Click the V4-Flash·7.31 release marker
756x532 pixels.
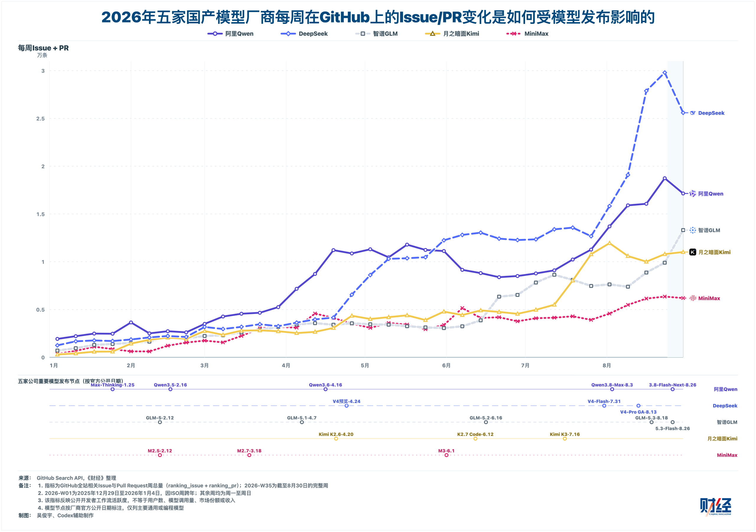(x=604, y=406)
